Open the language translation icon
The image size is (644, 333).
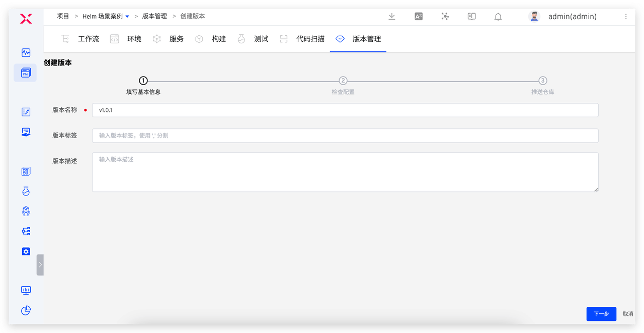[x=418, y=16]
